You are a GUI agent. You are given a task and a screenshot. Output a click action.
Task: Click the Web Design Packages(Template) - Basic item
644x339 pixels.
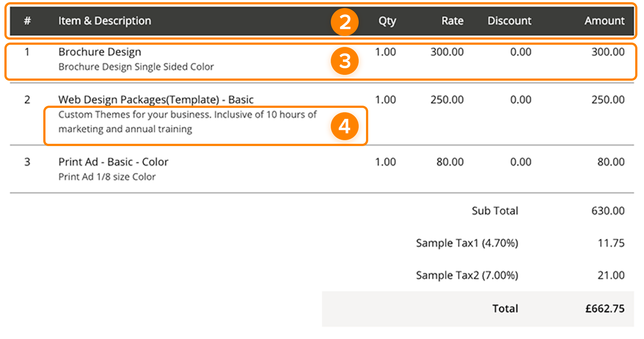[x=156, y=100]
